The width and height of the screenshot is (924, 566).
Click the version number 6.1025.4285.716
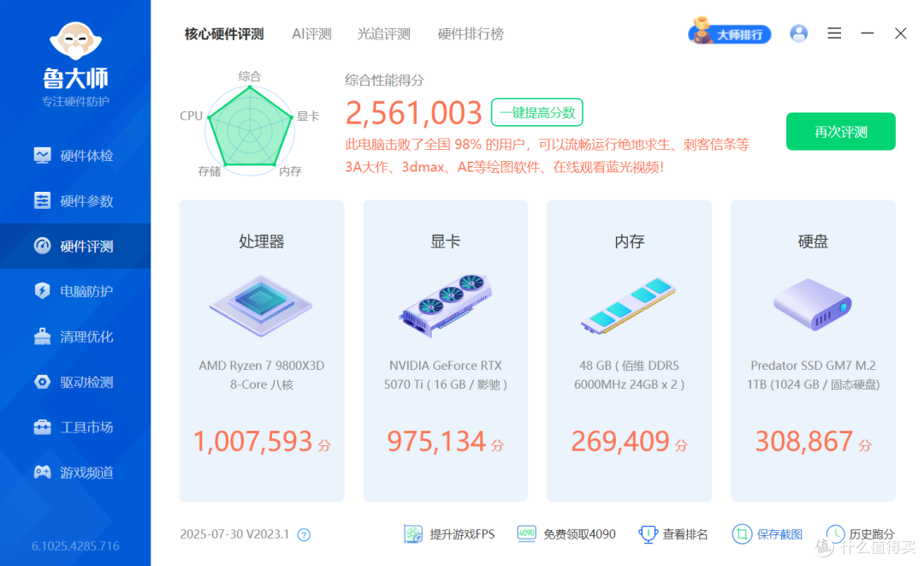point(75,546)
